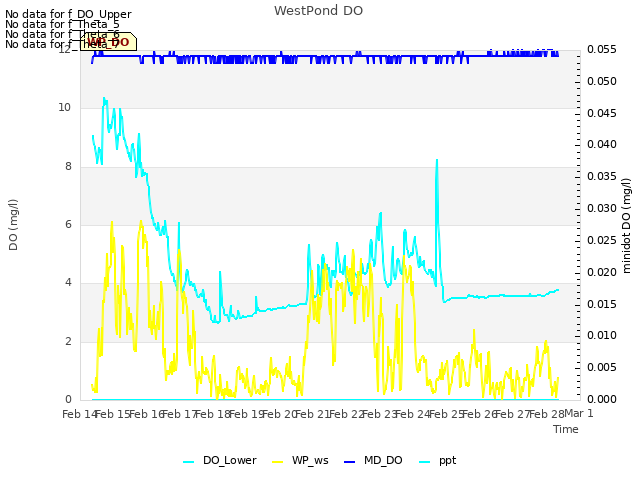Click the Mar 1 x-axis tick label
This screenshot has width=640, height=480.
point(579,414)
